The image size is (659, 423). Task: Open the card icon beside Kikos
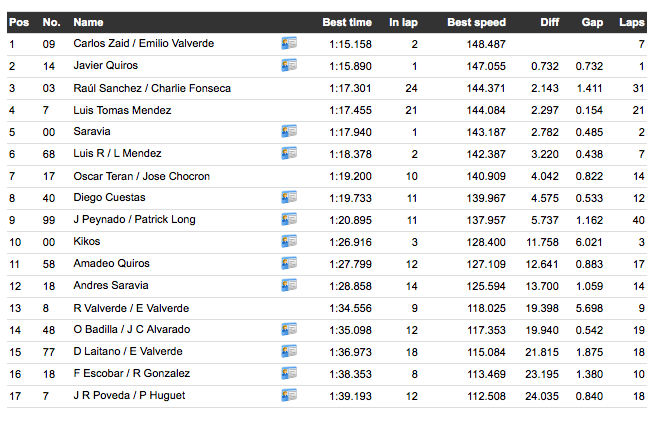[289, 242]
